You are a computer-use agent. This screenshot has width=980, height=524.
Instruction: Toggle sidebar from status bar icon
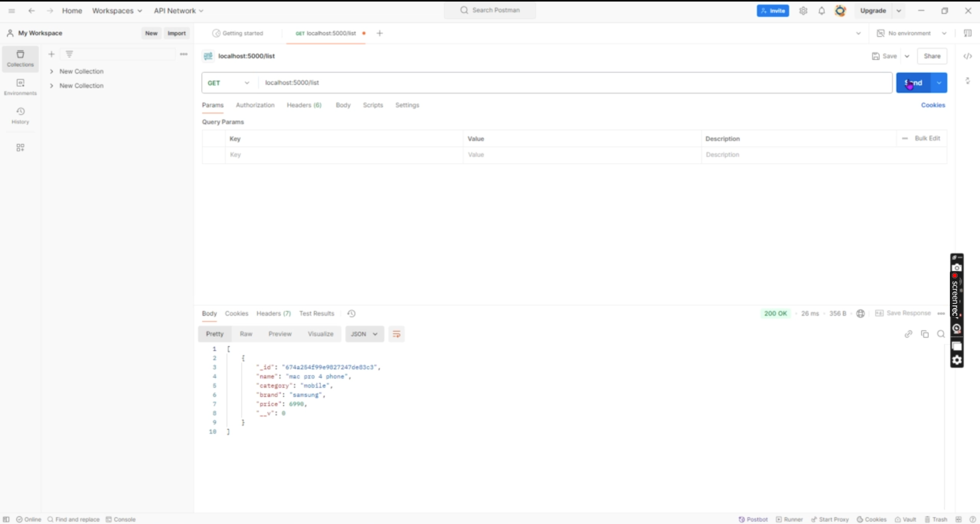[6, 519]
